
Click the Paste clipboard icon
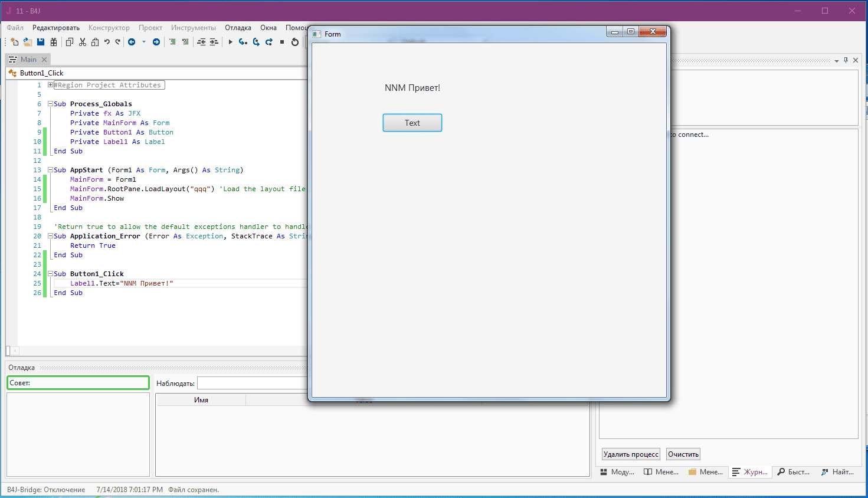pyautogui.click(x=95, y=42)
